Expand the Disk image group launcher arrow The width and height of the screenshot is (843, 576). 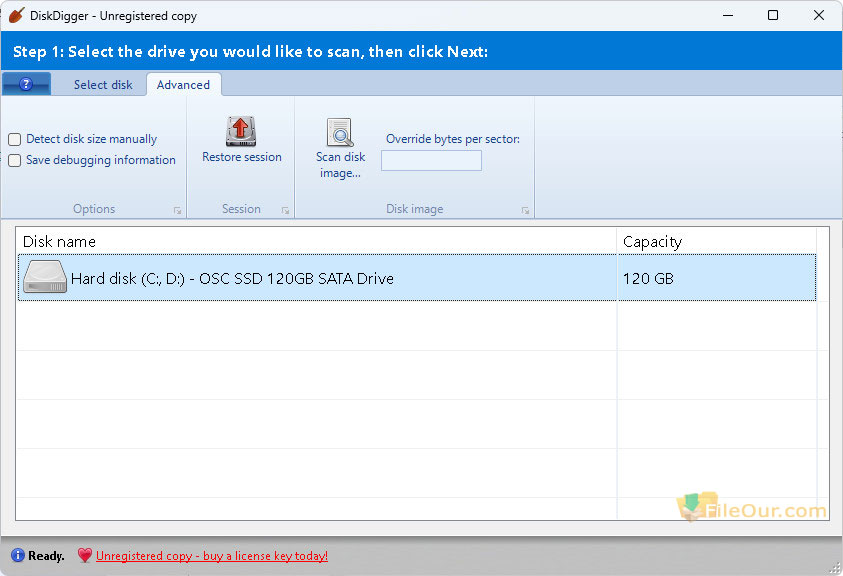(x=525, y=211)
